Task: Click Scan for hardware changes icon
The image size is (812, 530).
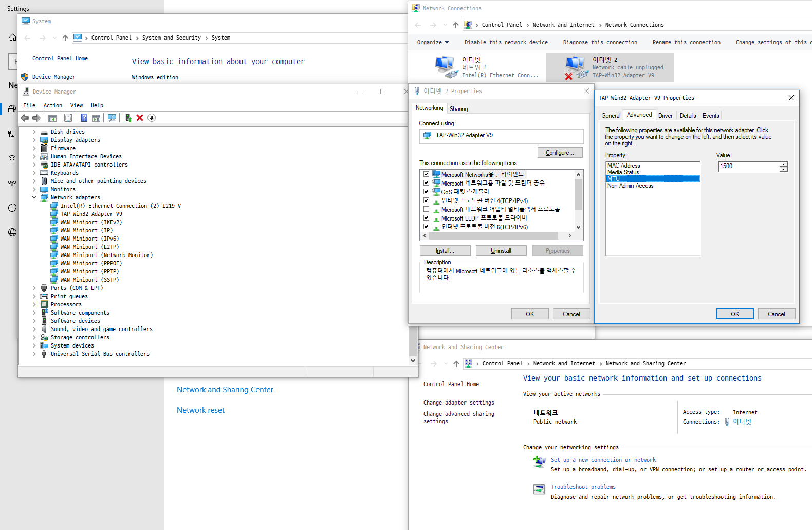Action: point(112,118)
